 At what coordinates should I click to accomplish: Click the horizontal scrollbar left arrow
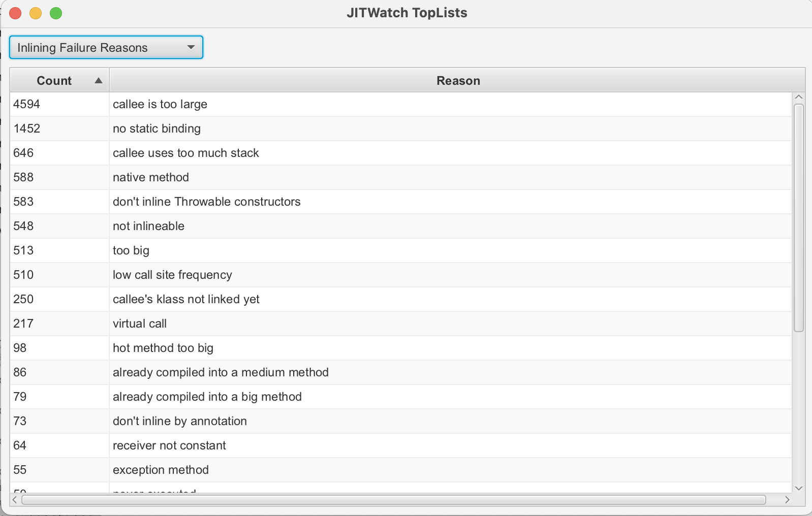click(15, 500)
